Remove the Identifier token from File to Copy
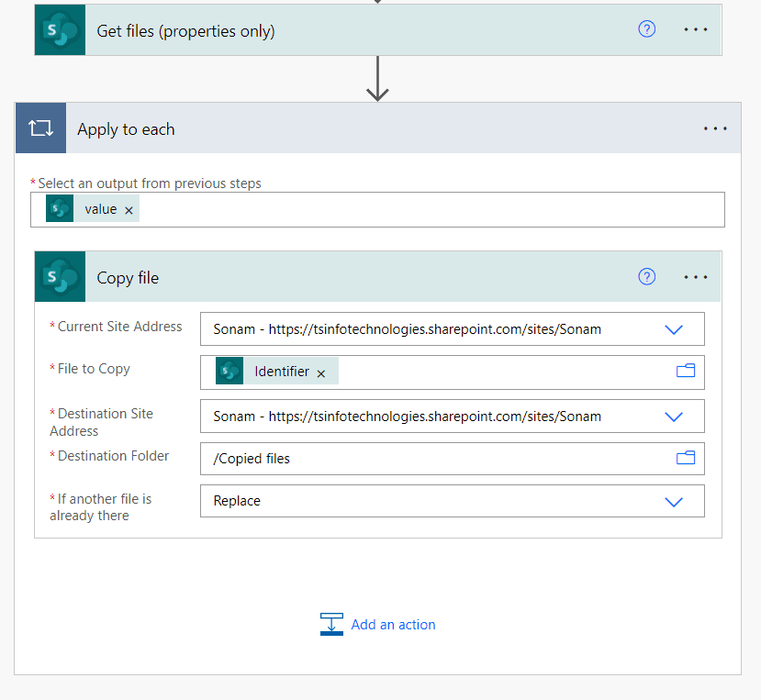 321,372
